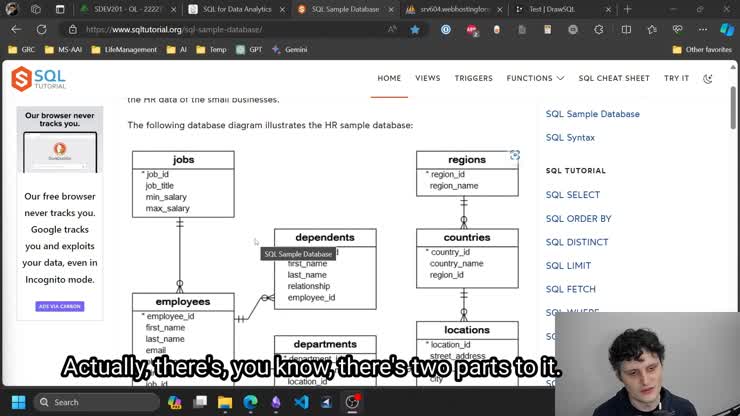Viewport: 740px width, 416px height.
Task: Open LifeManagement bookmarks folder
Action: tap(124, 49)
